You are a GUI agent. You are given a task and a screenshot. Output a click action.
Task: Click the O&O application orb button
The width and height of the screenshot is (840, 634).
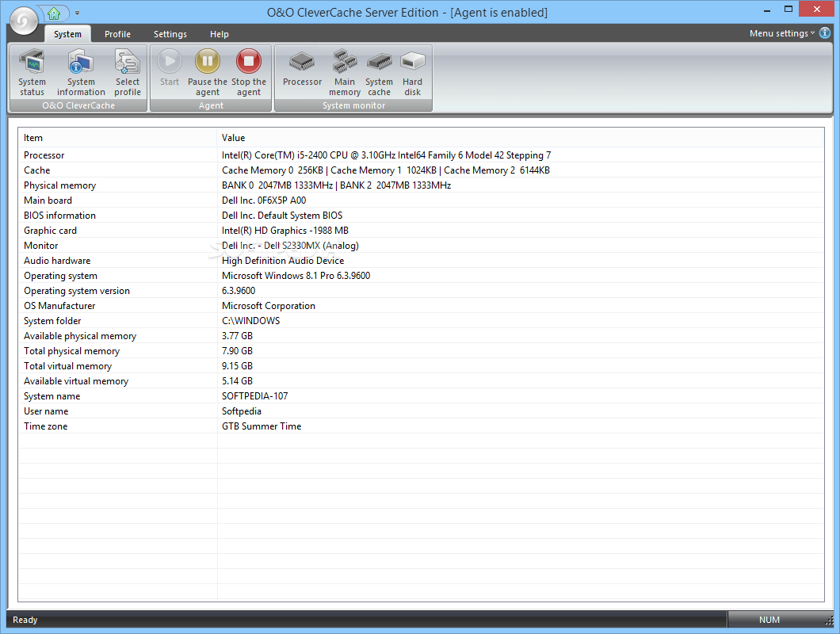point(24,21)
